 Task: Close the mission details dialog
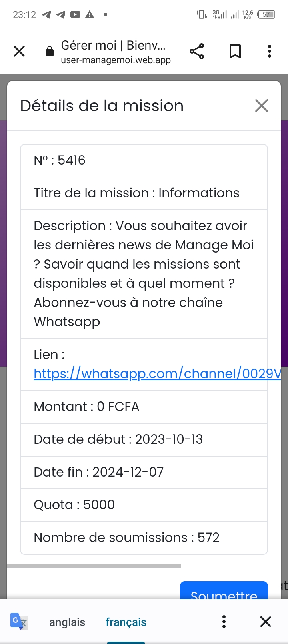262,106
